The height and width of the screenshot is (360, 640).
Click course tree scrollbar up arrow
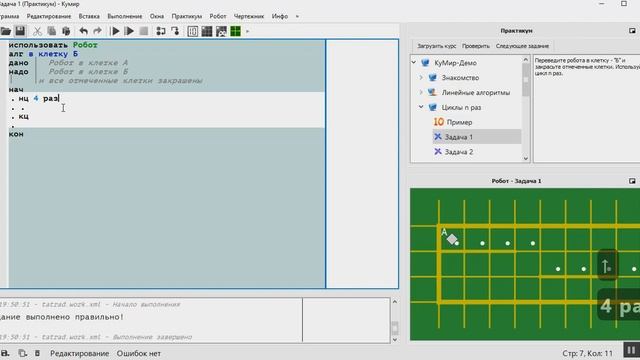point(526,60)
